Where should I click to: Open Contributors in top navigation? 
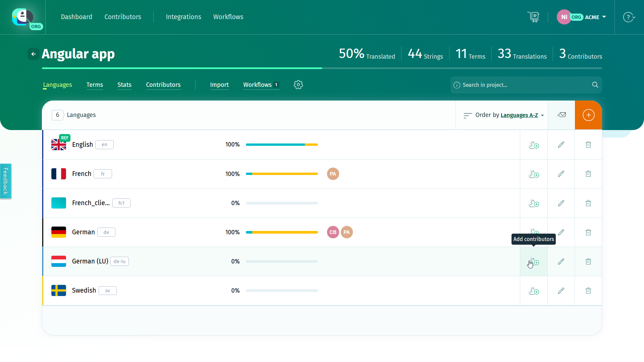pyautogui.click(x=123, y=17)
